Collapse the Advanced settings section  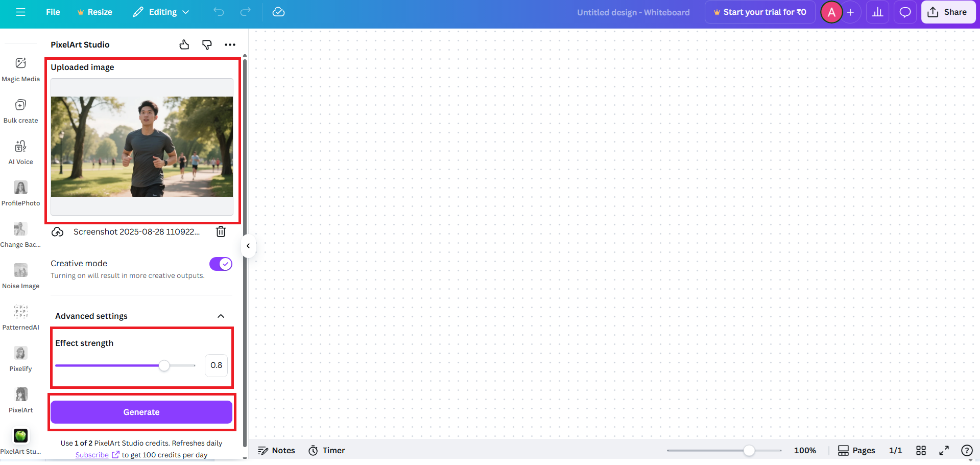221,316
